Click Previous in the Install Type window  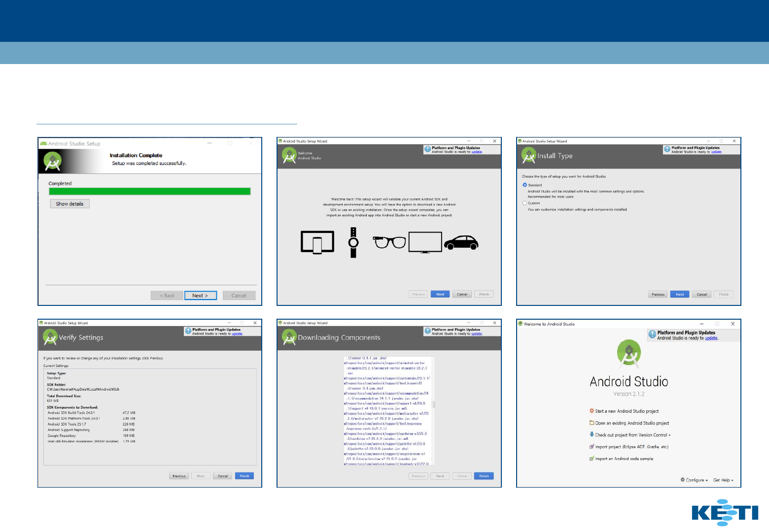(658, 294)
